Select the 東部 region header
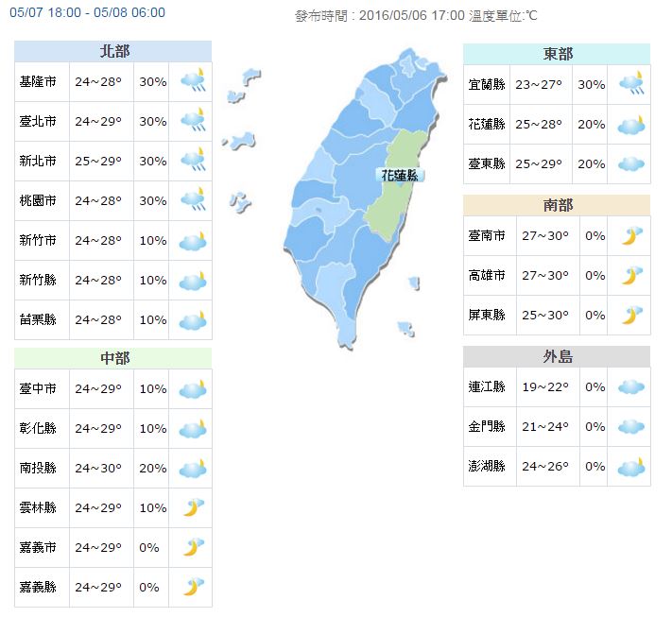672x617 pixels. [557, 54]
